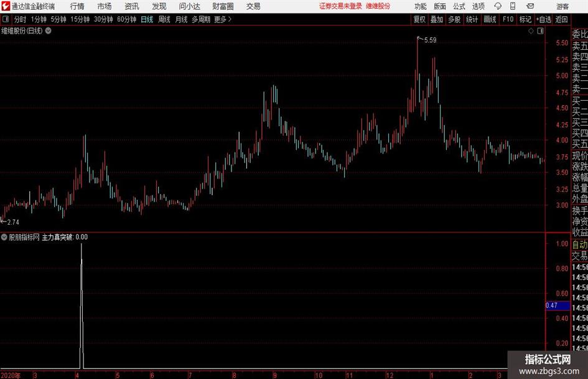Open the 市场 menu
Viewport: 588px width, 379px height.
(x=105, y=6)
